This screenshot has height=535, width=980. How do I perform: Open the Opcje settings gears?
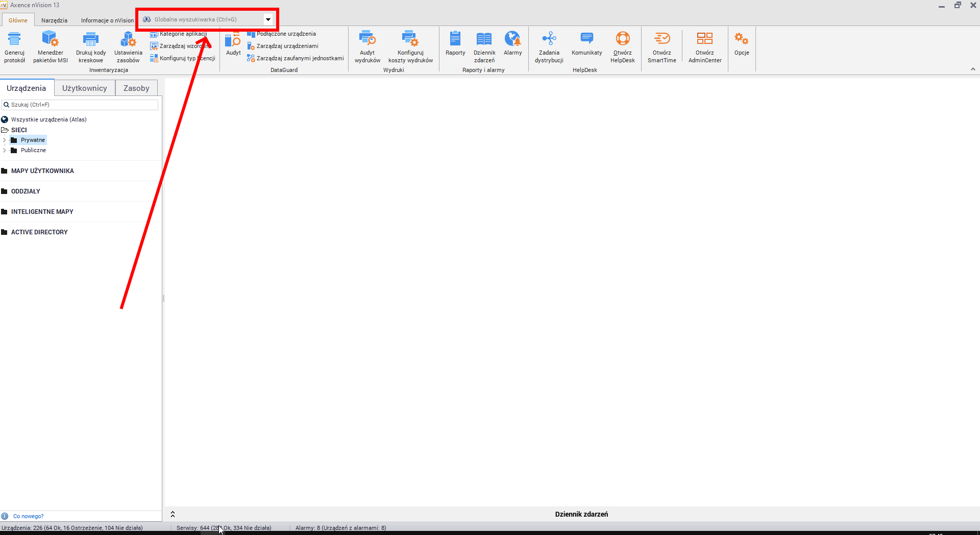tap(741, 39)
